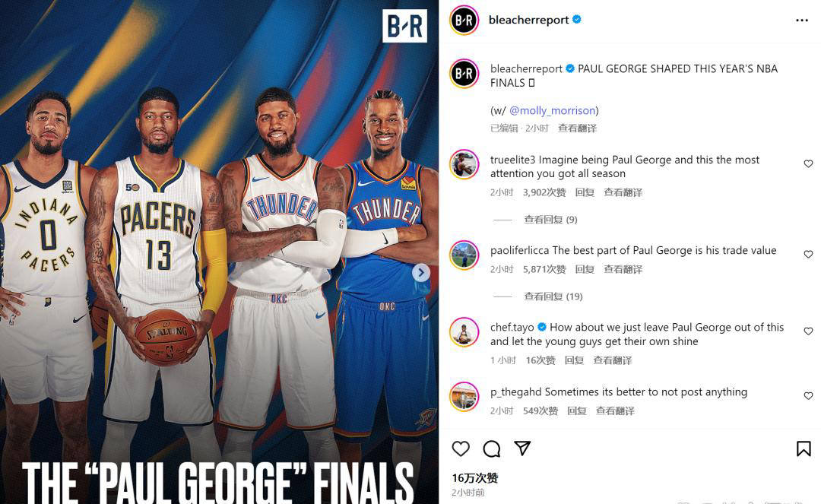This screenshot has height=504, width=821.
Task: Like chef.tayo's comment heart
Action: point(808,331)
